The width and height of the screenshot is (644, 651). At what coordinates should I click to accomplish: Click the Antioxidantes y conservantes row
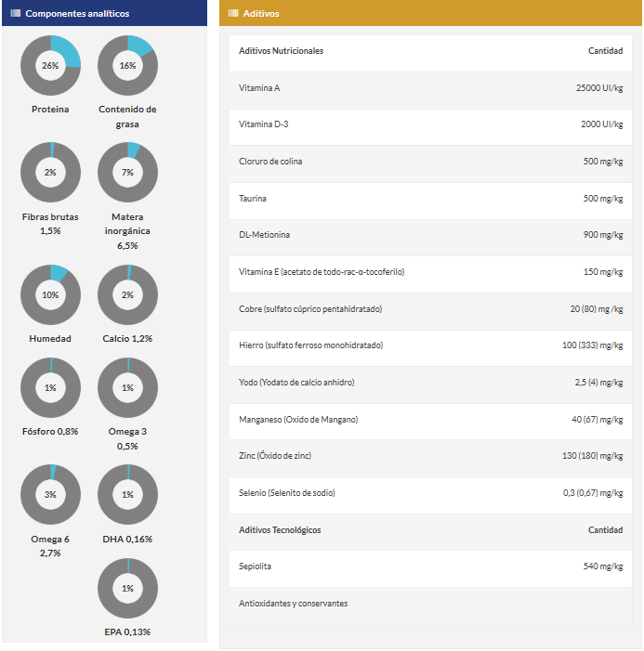pyautogui.click(x=430, y=604)
